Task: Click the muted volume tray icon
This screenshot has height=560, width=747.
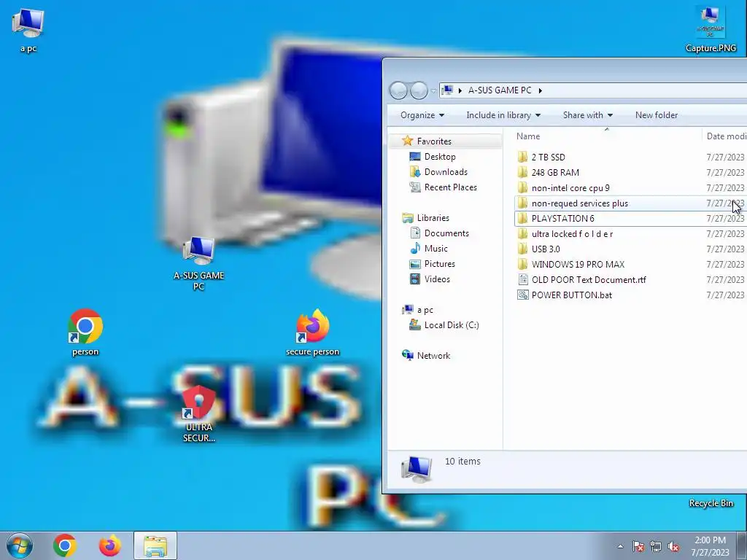Action: (x=673, y=546)
